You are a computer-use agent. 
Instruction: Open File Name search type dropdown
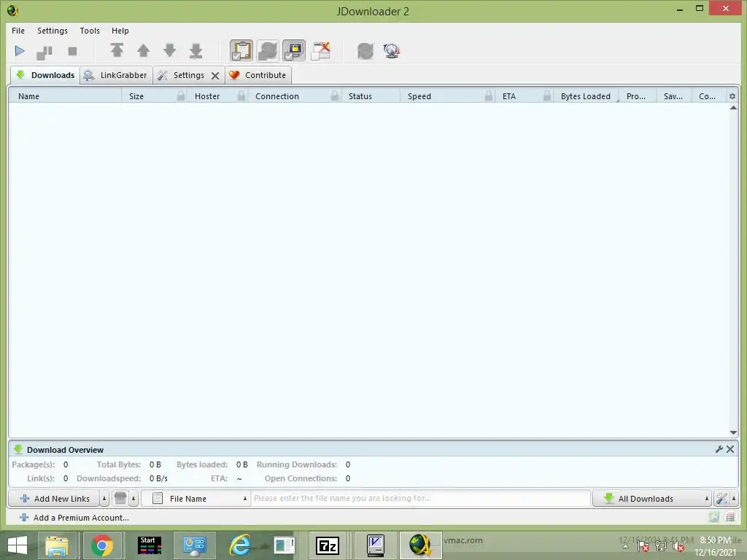pyautogui.click(x=196, y=499)
